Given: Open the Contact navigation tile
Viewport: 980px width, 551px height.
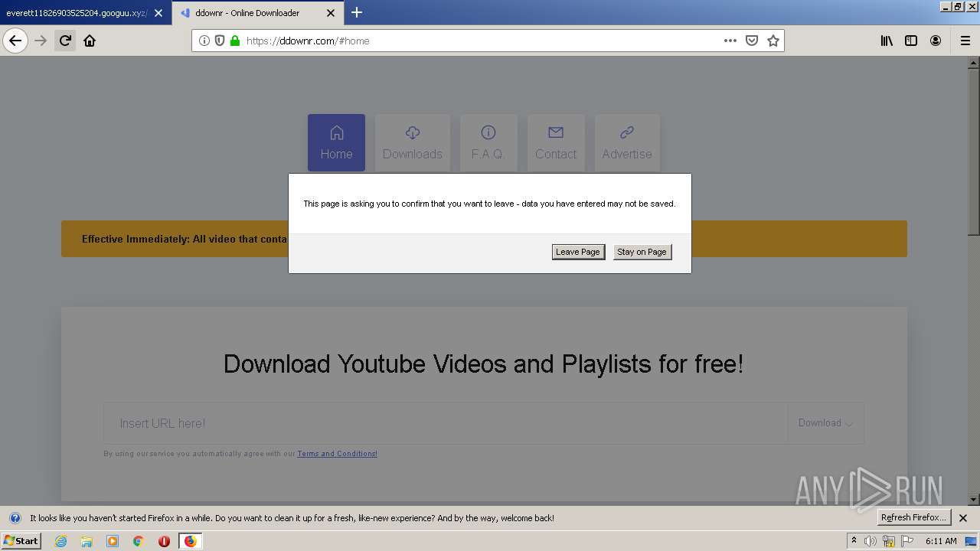Looking at the screenshot, I should point(556,142).
